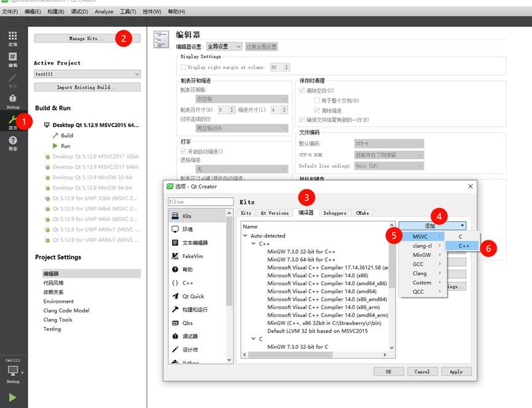Open the 添加 (Add) compiler dropdown button

pyautogui.click(x=432, y=226)
